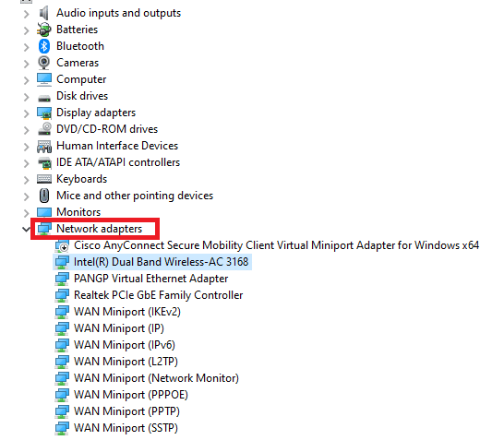
Task: Click the Network adapters category icon
Action: click(44, 229)
